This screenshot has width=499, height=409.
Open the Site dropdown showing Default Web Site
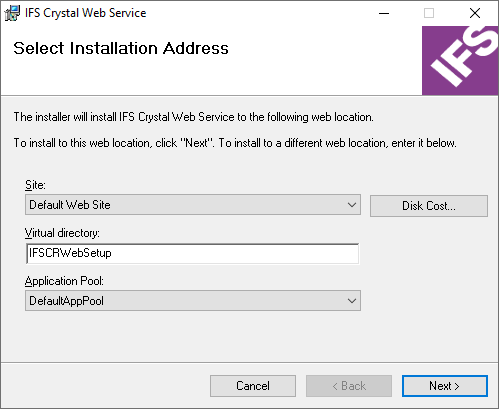pyautogui.click(x=193, y=205)
